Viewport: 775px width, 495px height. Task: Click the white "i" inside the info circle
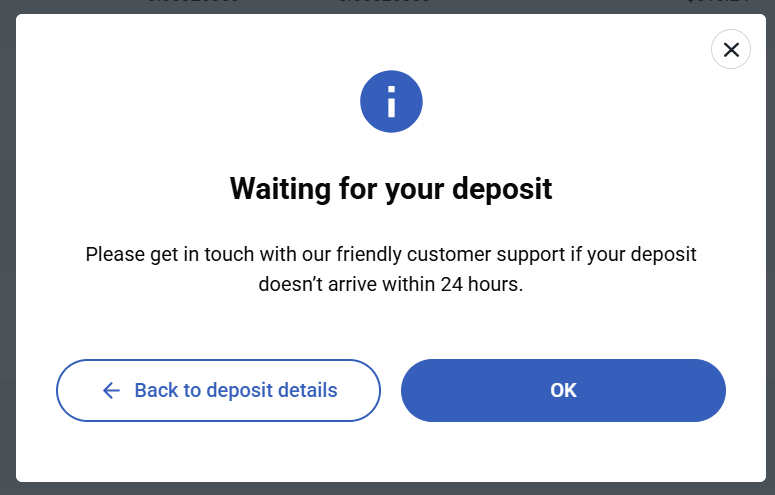pos(391,101)
